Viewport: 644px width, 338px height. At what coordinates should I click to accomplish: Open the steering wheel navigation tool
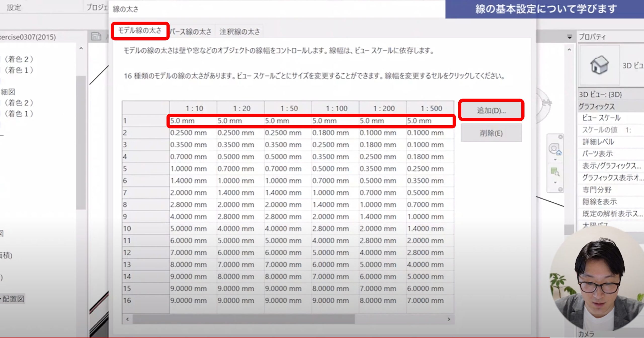point(554,149)
